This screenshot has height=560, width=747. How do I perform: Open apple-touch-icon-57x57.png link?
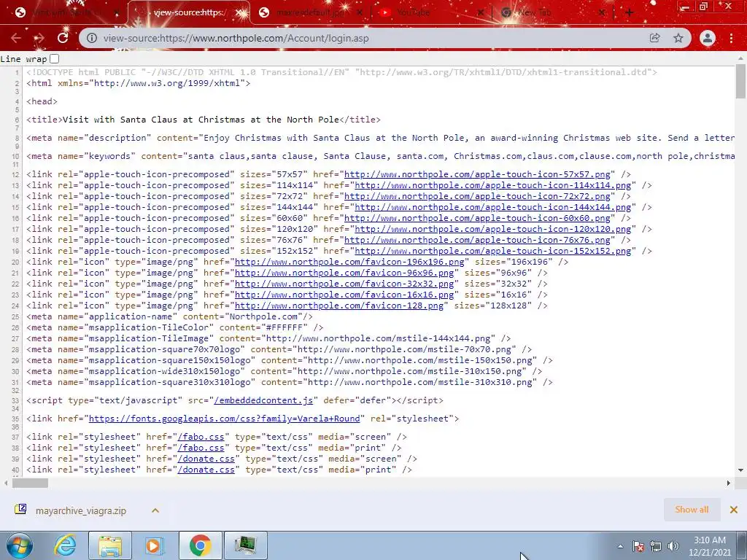point(477,174)
